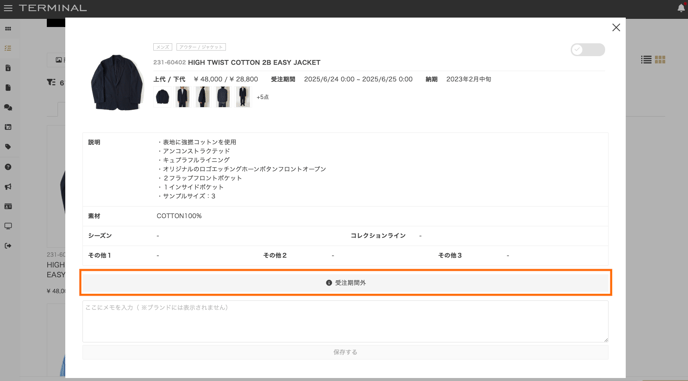Click the 受注期間外 button
The height and width of the screenshot is (381, 688).
[x=345, y=283]
